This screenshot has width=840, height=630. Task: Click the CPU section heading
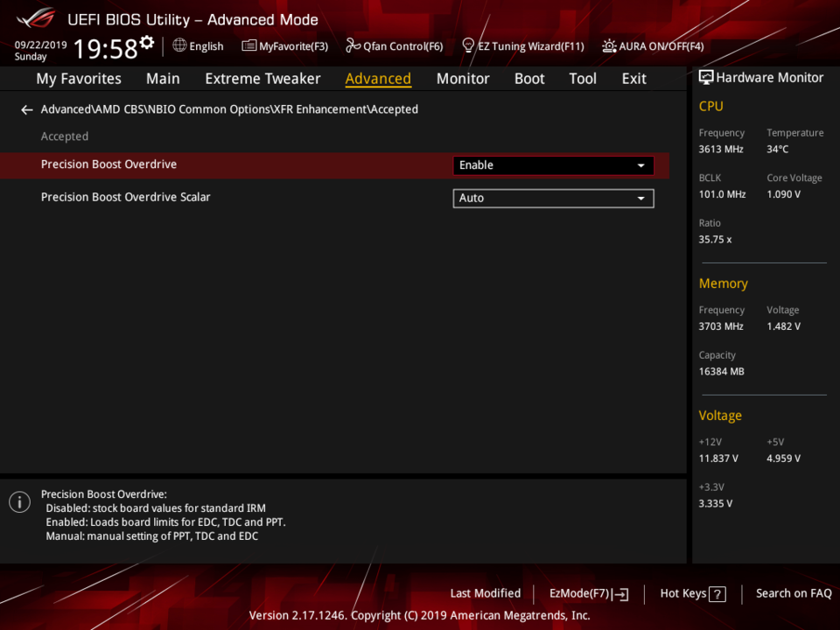click(710, 106)
